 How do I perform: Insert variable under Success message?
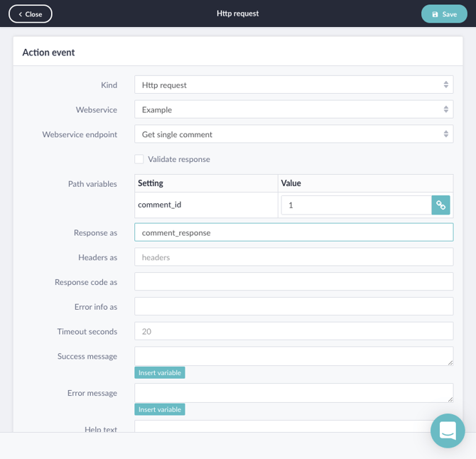160,373
